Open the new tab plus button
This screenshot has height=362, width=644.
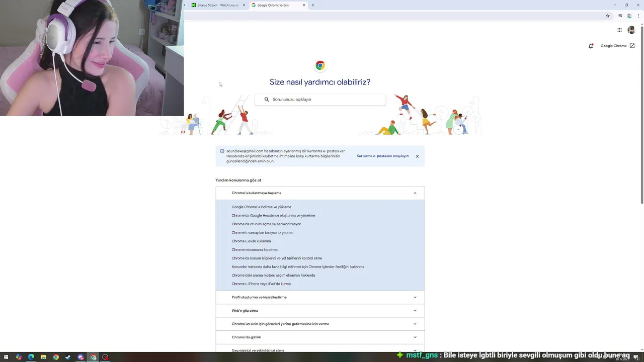[313, 5]
